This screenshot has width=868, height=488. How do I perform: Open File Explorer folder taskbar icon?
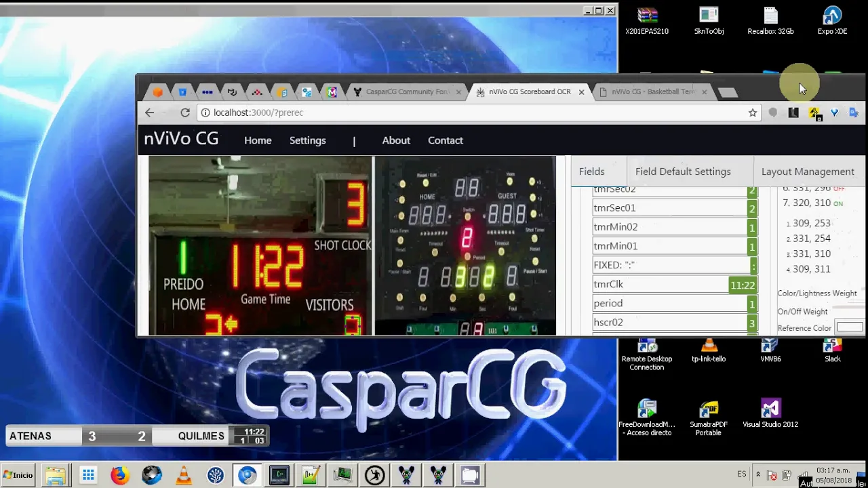coord(56,475)
